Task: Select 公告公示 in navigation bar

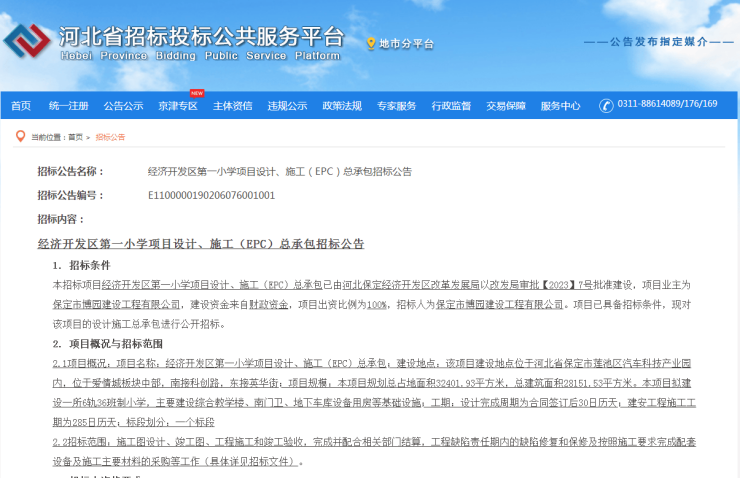Action: (x=123, y=106)
